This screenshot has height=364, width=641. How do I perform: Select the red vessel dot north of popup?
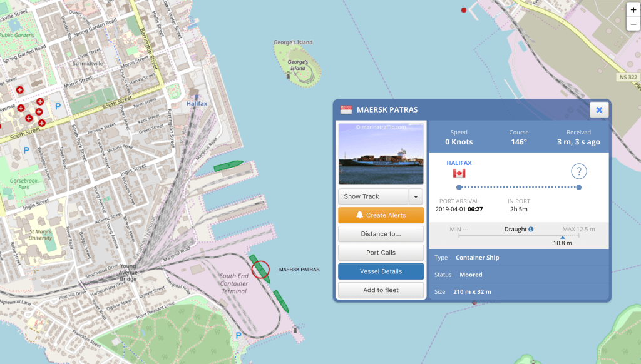point(464,10)
